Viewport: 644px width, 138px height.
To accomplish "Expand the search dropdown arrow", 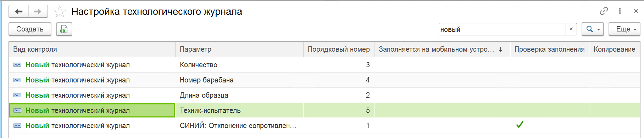I will 599,30.
